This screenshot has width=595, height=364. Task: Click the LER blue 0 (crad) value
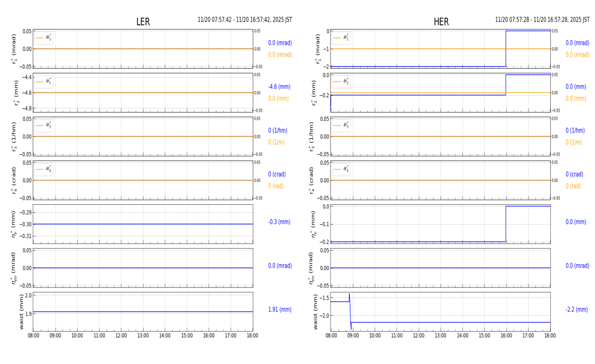point(277,174)
